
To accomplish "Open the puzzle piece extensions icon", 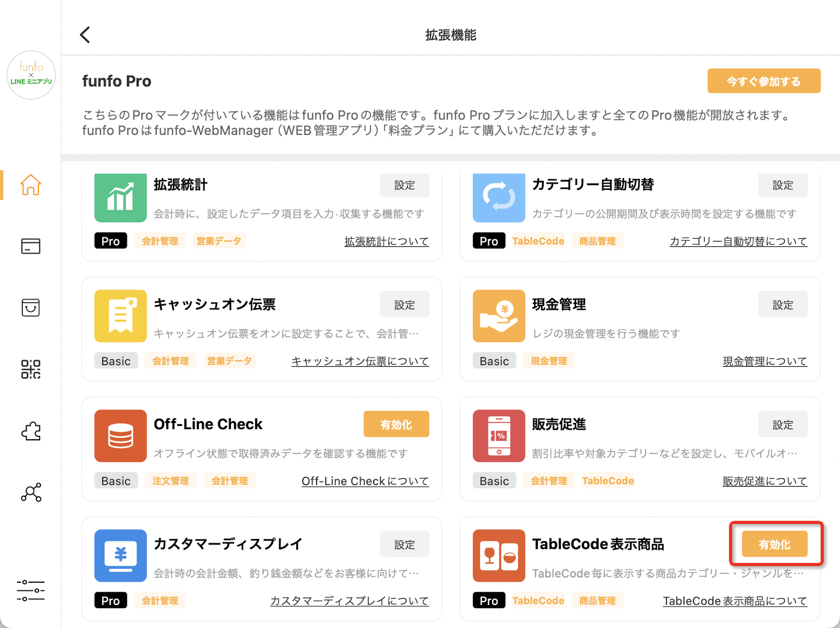I will click(30, 431).
